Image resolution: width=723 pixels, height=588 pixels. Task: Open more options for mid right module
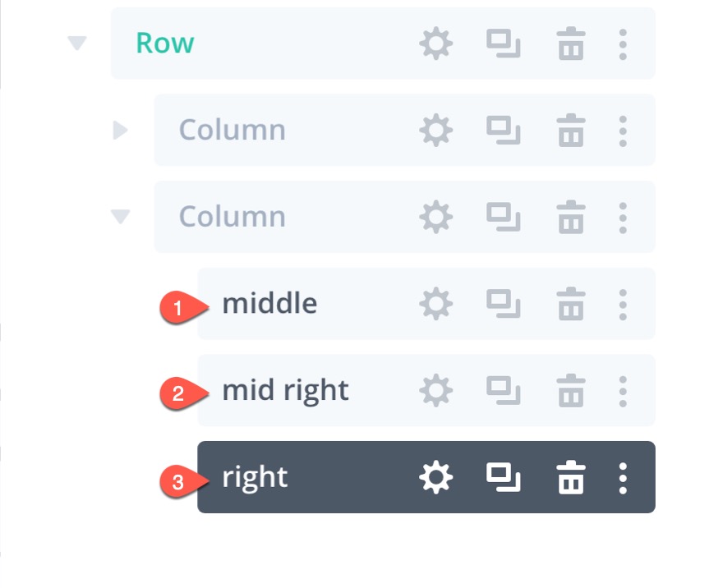(x=623, y=391)
